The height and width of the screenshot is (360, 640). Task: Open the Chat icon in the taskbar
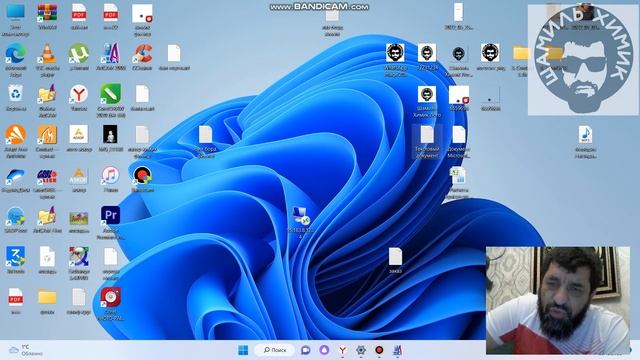(x=305, y=350)
